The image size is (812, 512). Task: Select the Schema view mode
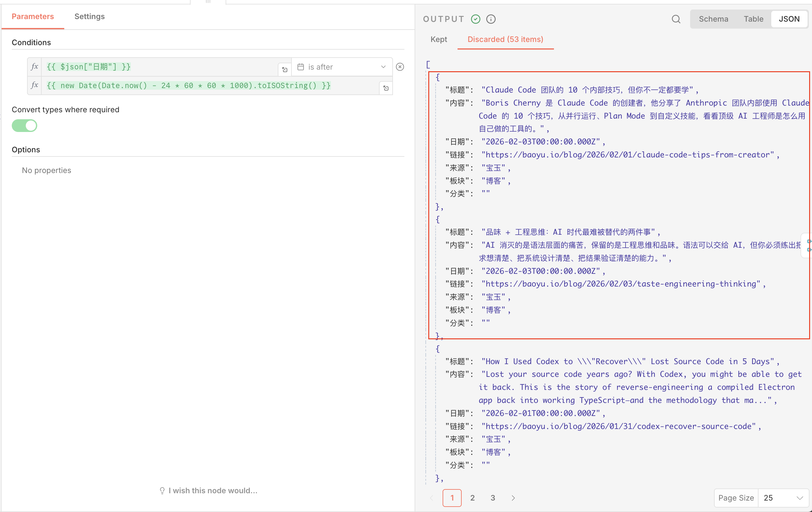pyautogui.click(x=713, y=19)
